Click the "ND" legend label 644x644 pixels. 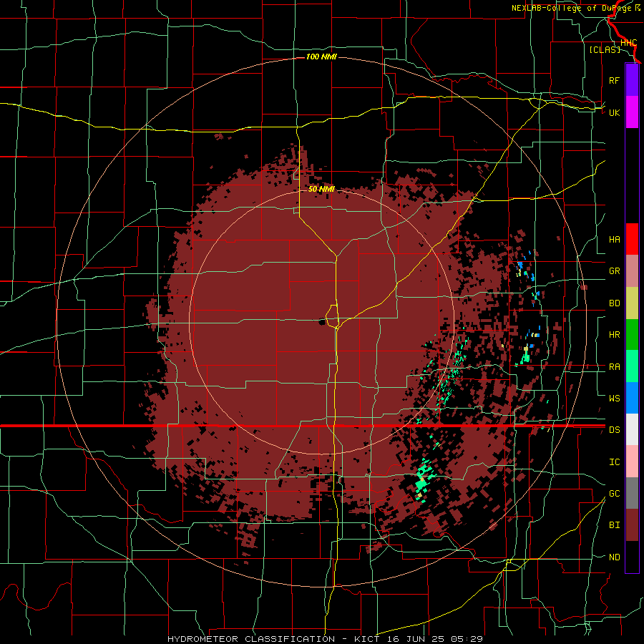pos(614,557)
